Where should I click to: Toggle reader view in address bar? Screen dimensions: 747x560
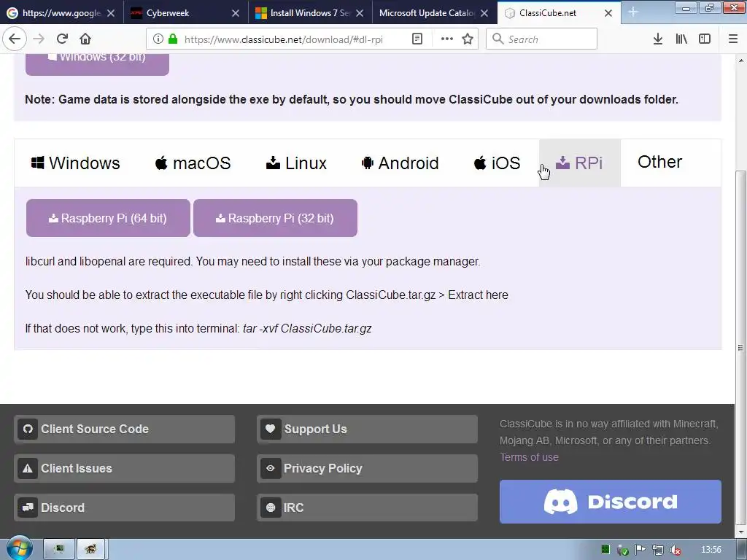pos(417,39)
